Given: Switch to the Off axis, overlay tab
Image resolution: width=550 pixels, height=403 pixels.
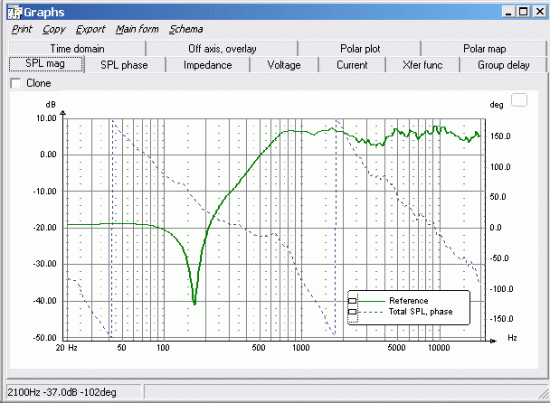Looking at the screenshot, I should (x=222, y=48).
